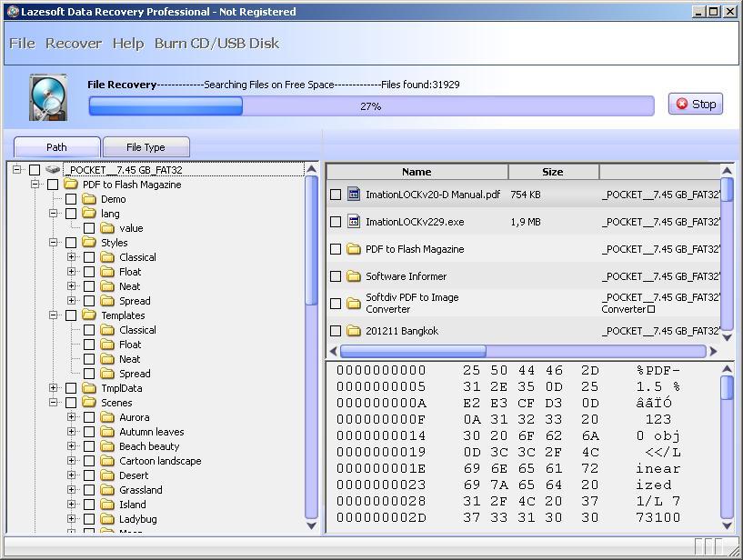Switch to the File Type tab
Image resolution: width=743 pixels, height=560 pixels.
click(x=146, y=146)
